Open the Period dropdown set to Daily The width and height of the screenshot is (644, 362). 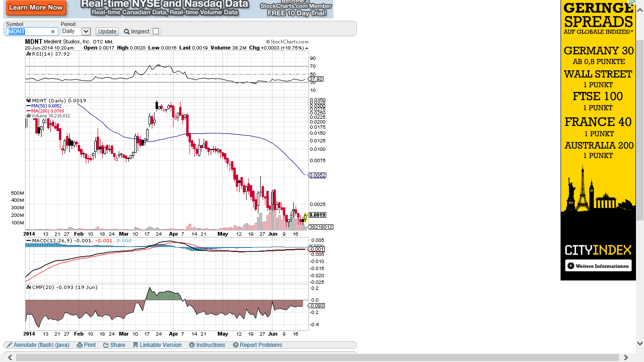click(x=75, y=32)
